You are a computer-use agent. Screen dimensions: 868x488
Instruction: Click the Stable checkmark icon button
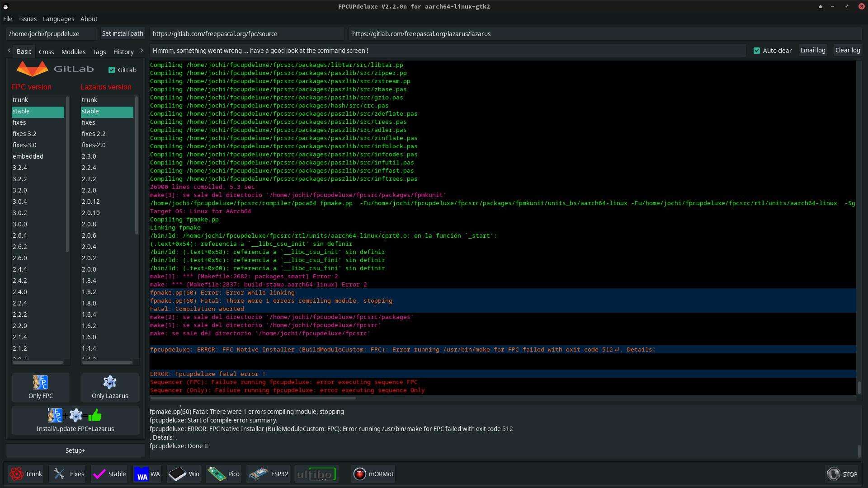coord(109,474)
